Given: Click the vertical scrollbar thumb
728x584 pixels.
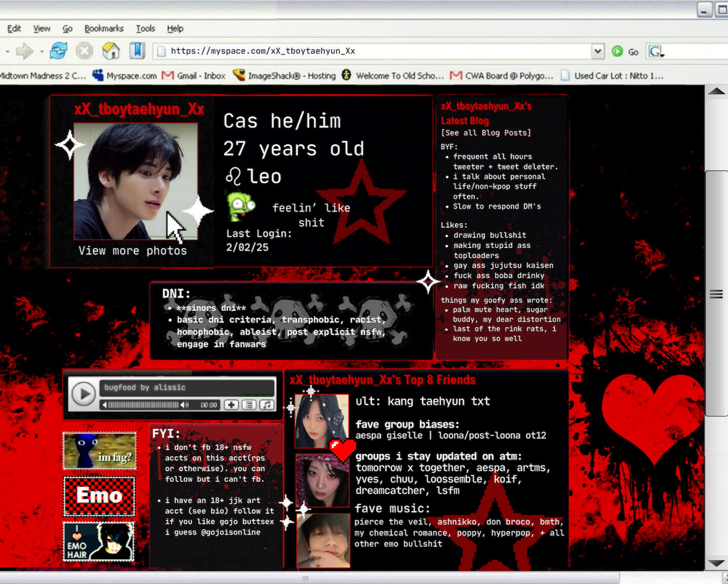Looking at the screenshot, I should 716,294.
